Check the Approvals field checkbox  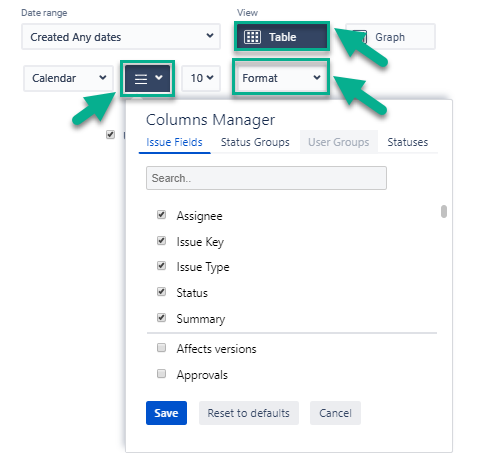tap(161, 374)
